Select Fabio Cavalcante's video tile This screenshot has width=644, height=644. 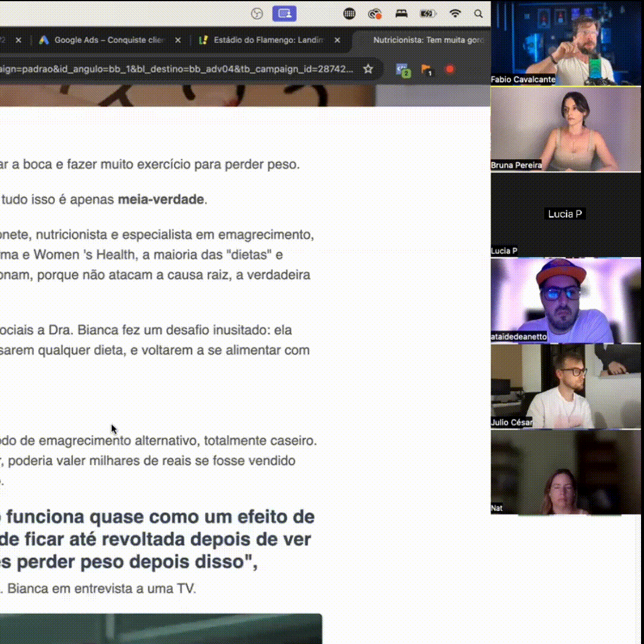565,43
